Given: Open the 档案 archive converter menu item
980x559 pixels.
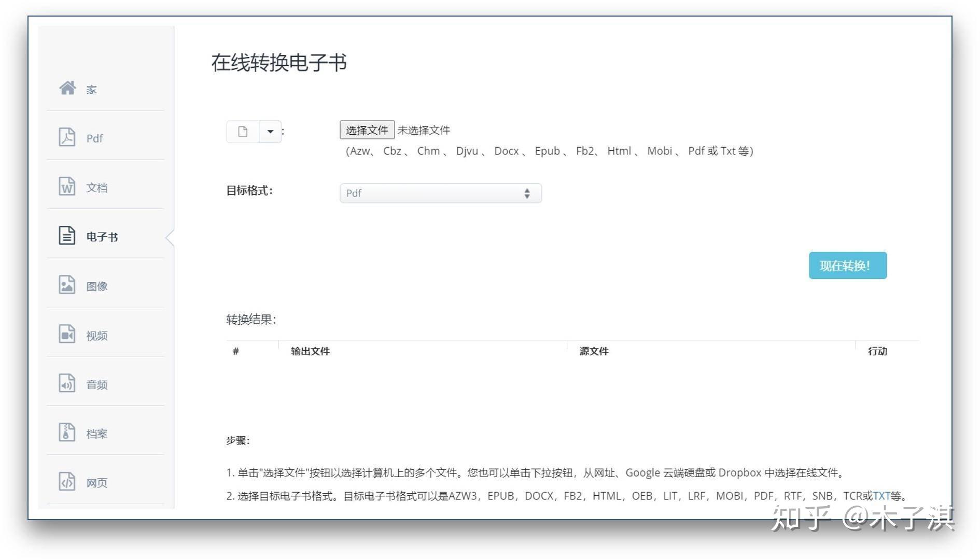Looking at the screenshot, I should (x=105, y=433).
